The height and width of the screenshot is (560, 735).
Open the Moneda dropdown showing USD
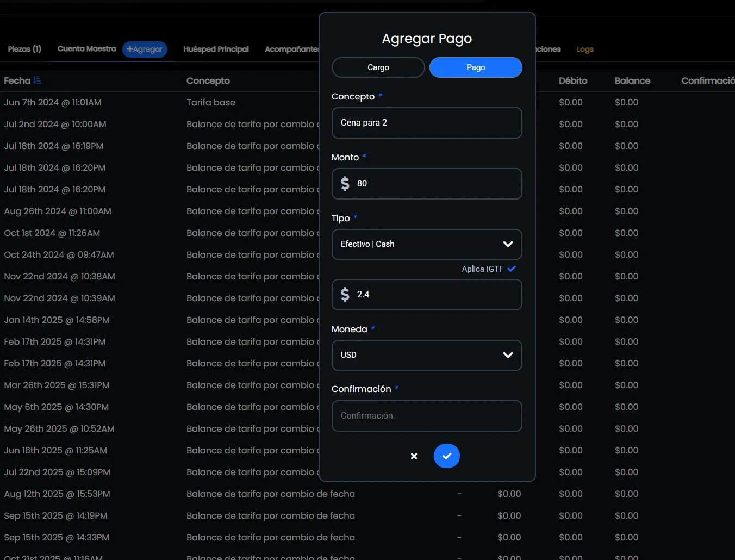pos(427,355)
